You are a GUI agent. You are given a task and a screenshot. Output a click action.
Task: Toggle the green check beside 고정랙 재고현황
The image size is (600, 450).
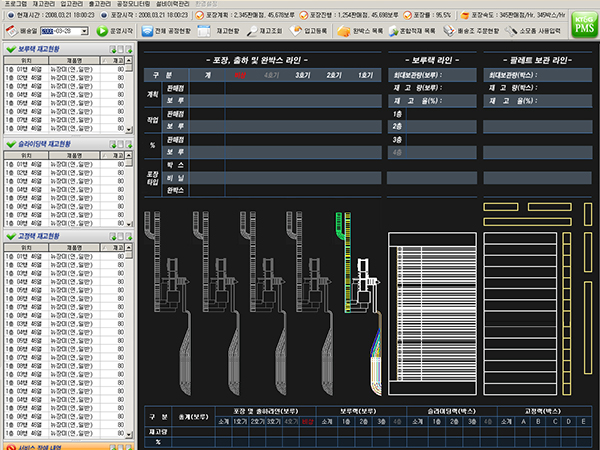click(x=9, y=236)
